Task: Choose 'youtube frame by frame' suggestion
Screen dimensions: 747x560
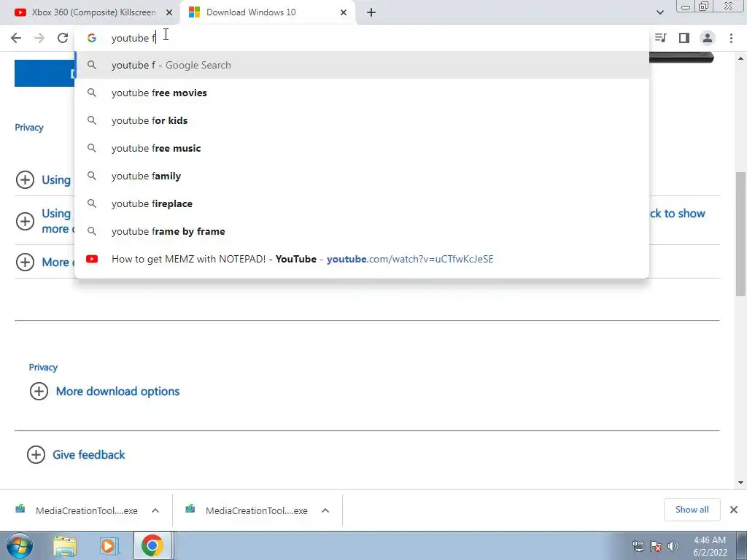Action: [x=362, y=231]
